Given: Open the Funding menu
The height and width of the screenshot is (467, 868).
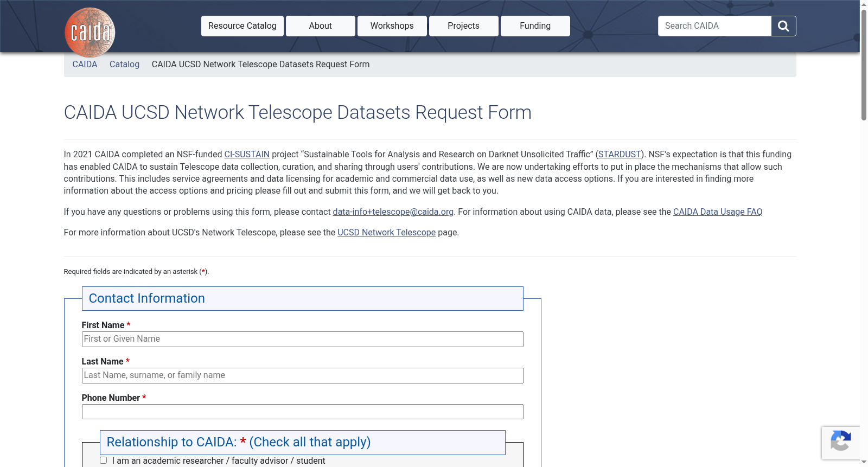Looking at the screenshot, I should coord(535,26).
